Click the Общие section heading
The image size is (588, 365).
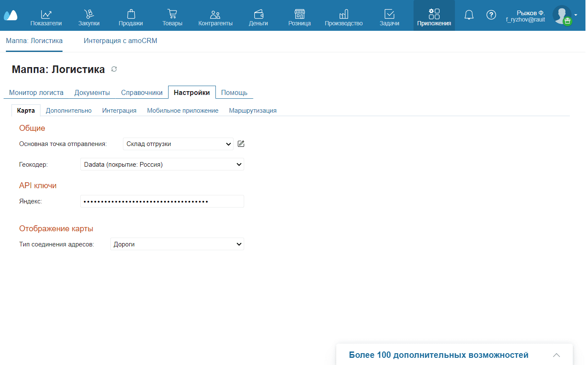[32, 128]
